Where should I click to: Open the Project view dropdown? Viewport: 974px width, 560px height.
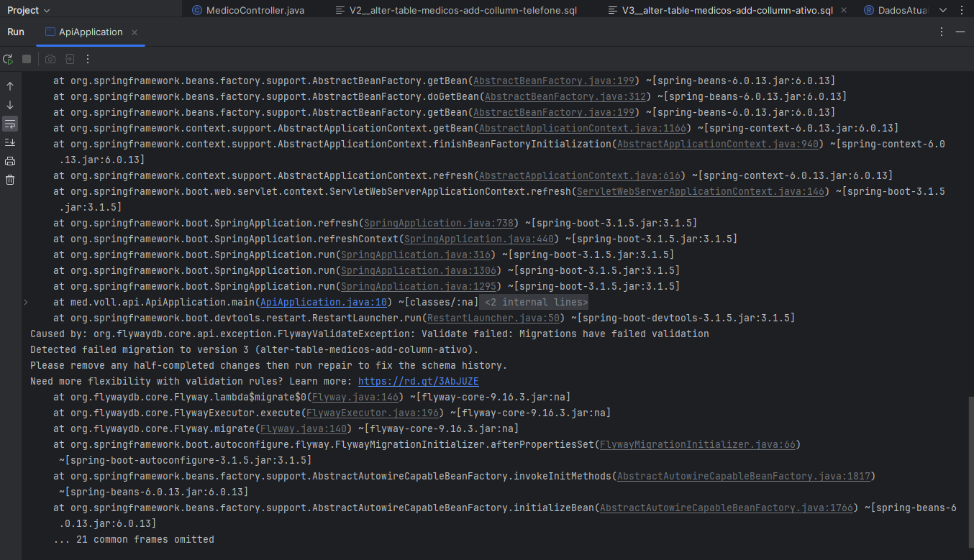click(29, 10)
